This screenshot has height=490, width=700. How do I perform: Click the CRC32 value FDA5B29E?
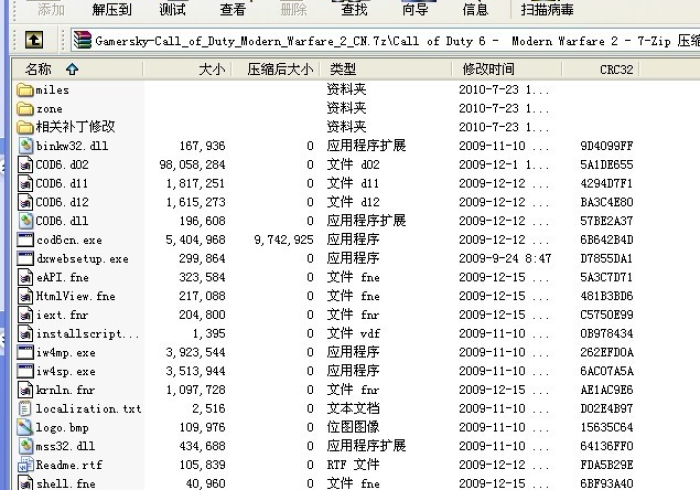click(607, 465)
